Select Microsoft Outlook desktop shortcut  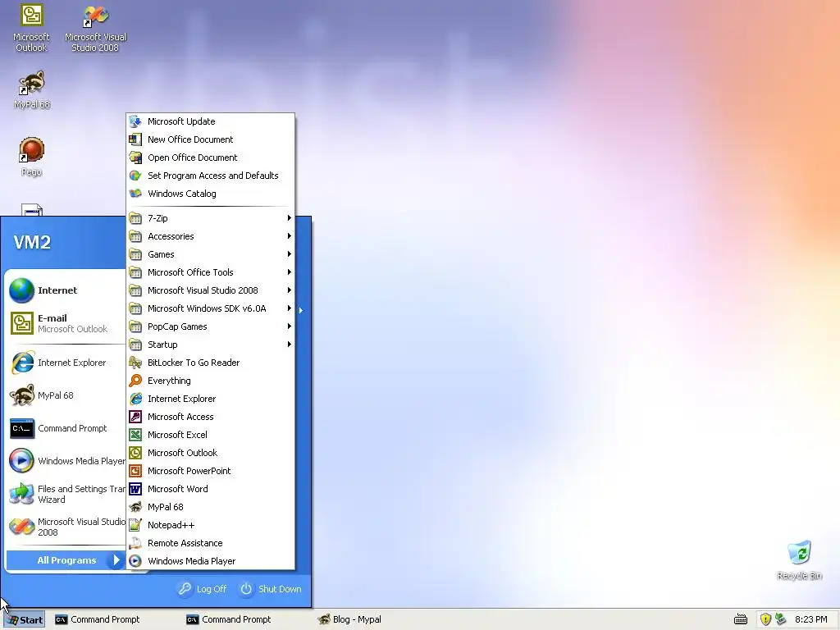coord(31,28)
